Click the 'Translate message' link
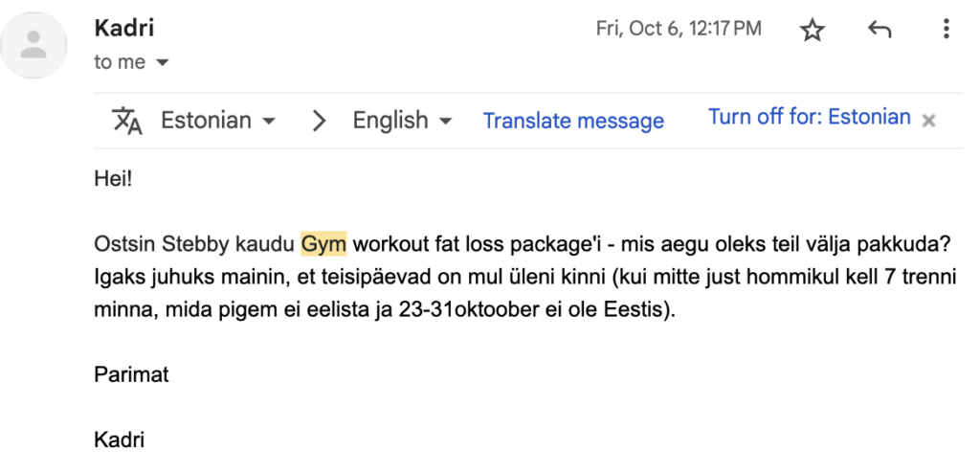 [x=573, y=121]
